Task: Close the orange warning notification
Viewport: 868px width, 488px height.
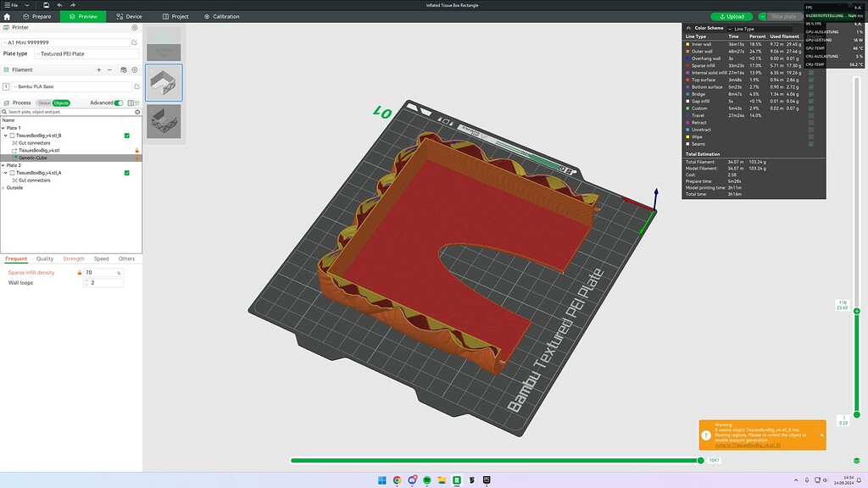Action: coord(821,435)
